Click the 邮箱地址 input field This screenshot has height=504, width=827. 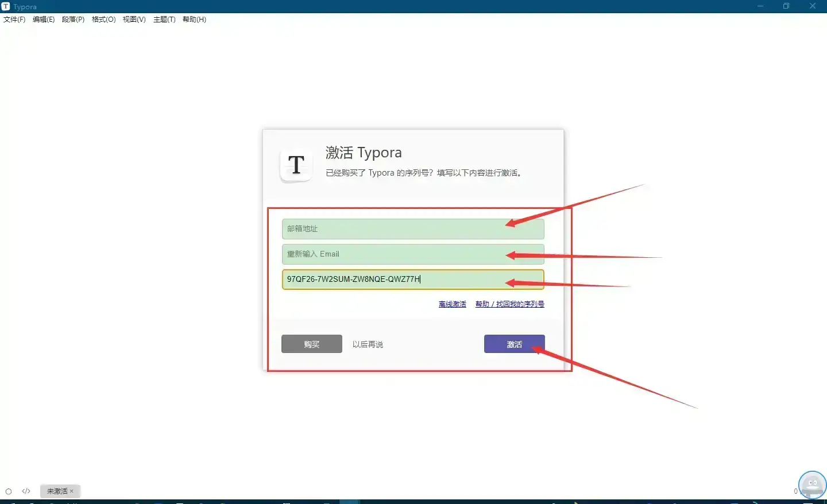point(413,229)
